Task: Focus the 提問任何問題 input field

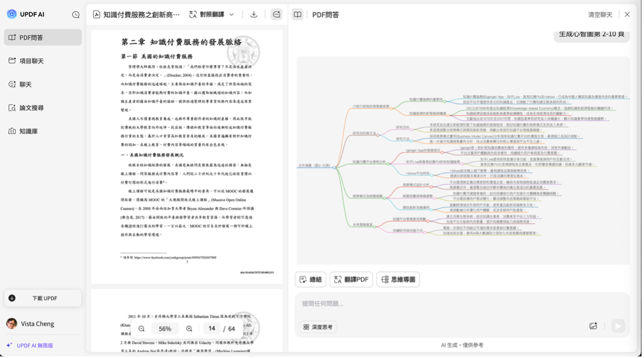Action: 462,304
